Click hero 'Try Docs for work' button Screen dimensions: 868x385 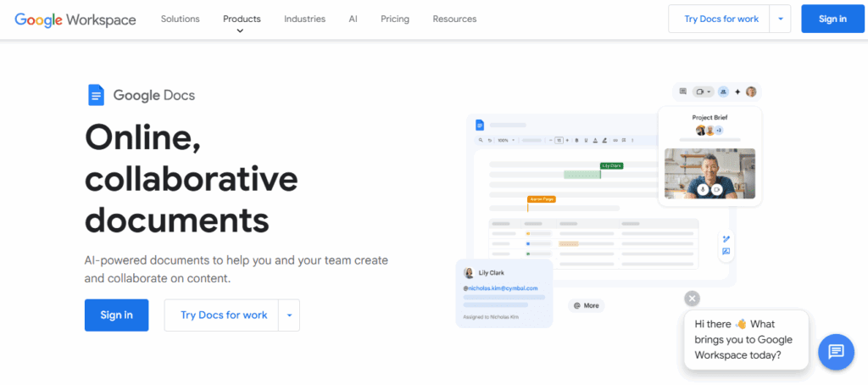pos(224,315)
